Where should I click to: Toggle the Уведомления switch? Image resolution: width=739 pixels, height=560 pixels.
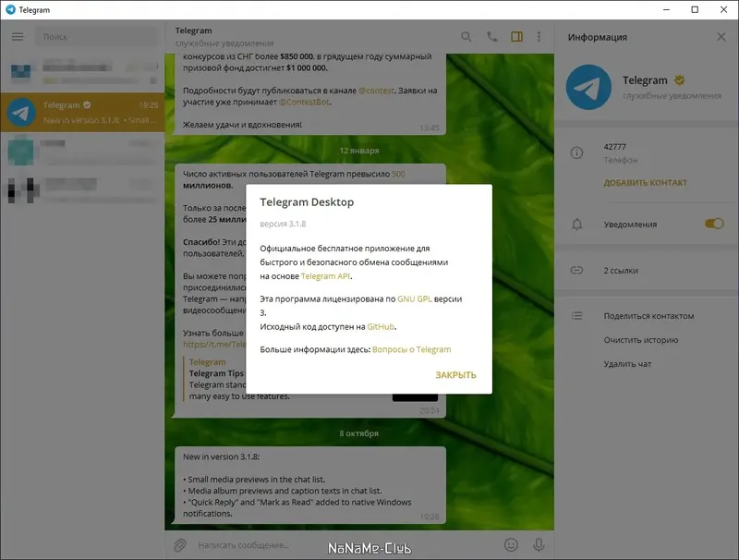tap(714, 224)
